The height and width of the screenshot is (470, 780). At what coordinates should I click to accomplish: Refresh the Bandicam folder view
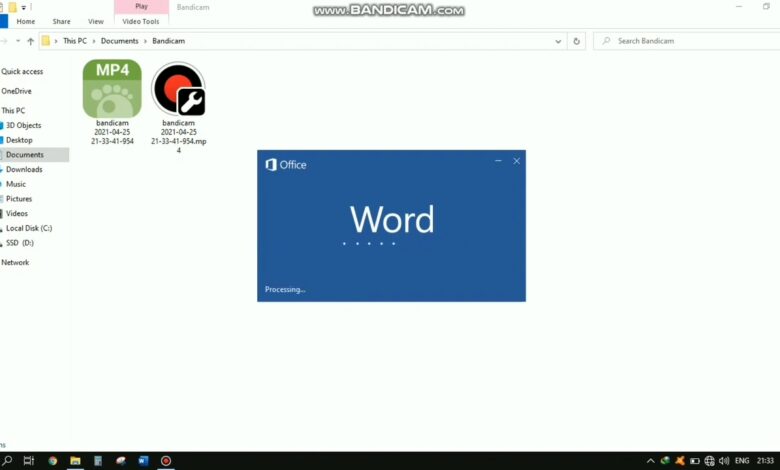[576, 41]
